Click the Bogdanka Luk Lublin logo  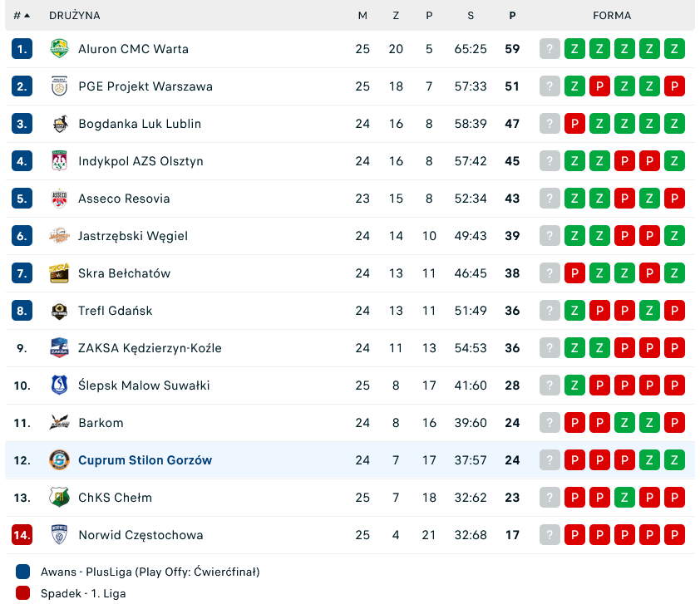pos(59,124)
